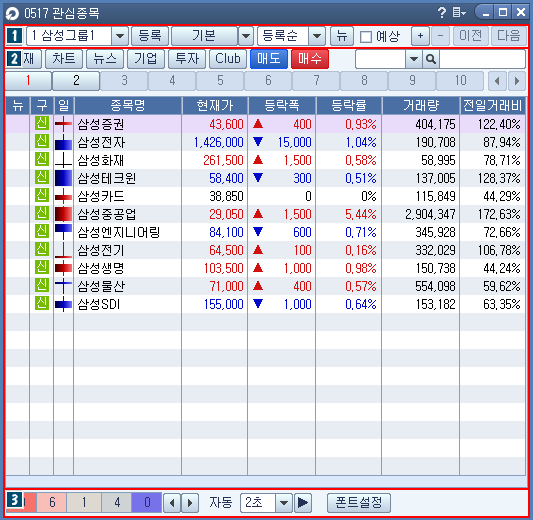Switch to watchlist tab 8
Screen dimensions: 533x520
364,81
